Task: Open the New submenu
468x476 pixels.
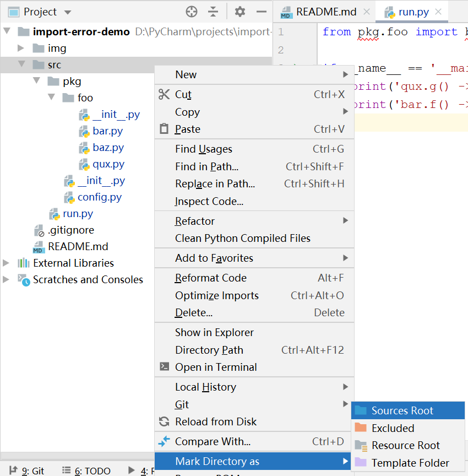Action: pyautogui.click(x=254, y=74)
